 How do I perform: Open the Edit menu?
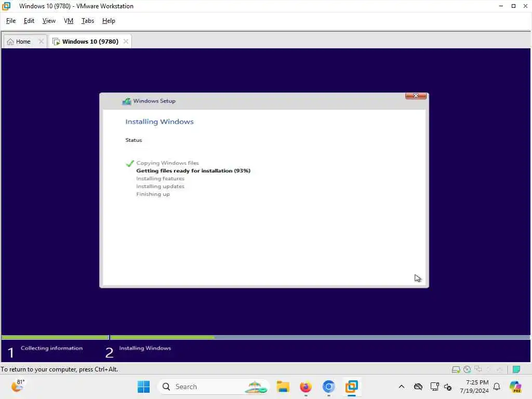tap(29, 21)
